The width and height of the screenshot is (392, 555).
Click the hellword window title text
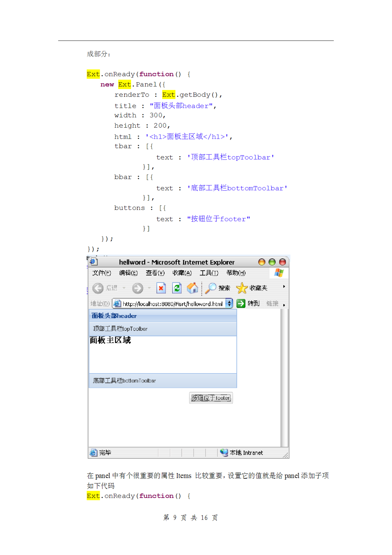(x=177, y=262)
